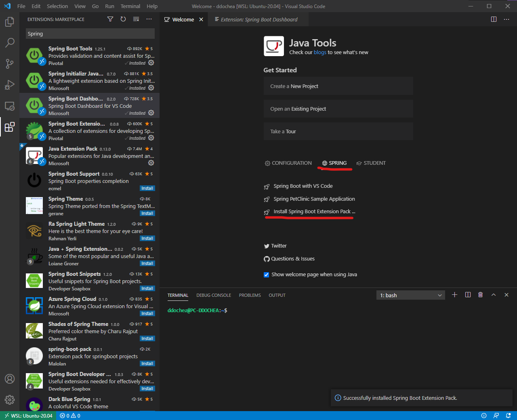This screenshot has height=420, width=517.
Task: Open the 1: bash terminal dropdown
Action: tap(410, 295)
